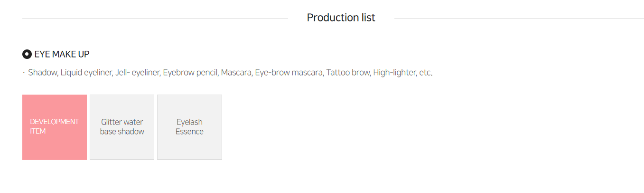Click Eye-brow mascara in the description line
This screenshot has height=193, width=644.
tap(289, 73)
